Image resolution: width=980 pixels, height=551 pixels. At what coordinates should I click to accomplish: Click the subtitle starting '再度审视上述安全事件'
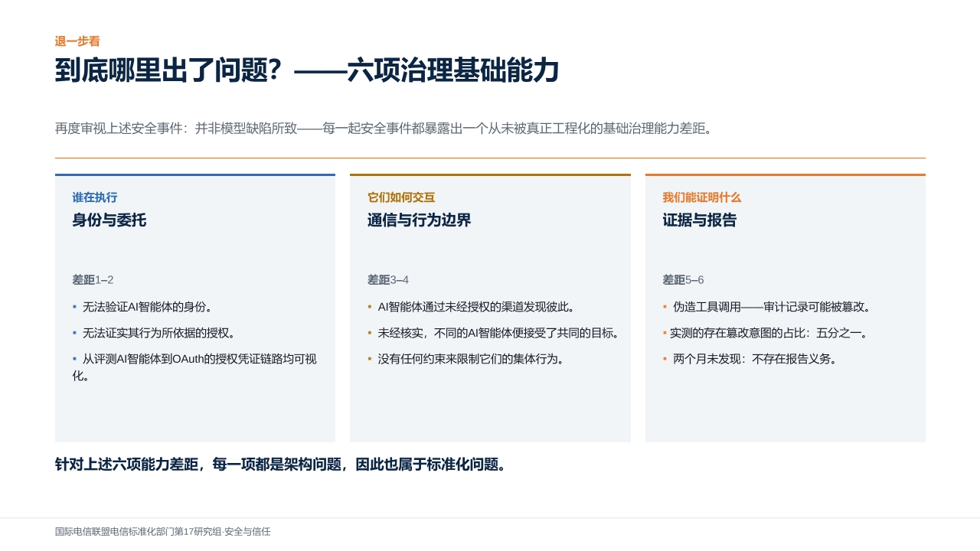(x=385, y=129)
